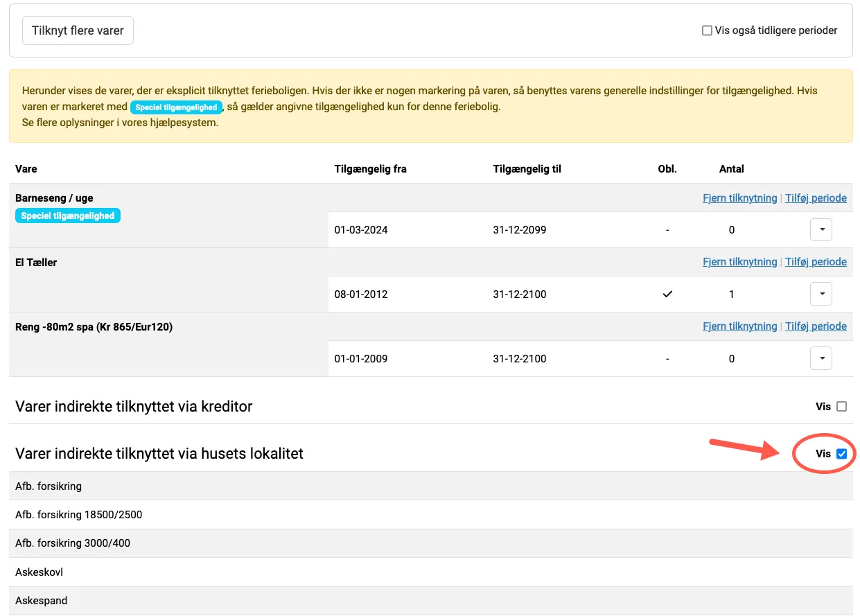Click Fjern tilknytning for Reng -80m2 spa
This screenshot has height=616, width=860.
click(x=739, y=326)
